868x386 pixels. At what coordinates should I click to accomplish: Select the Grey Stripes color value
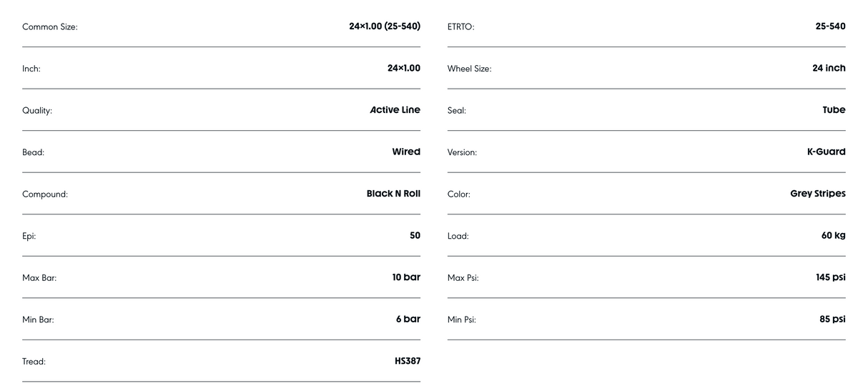[818, 194]
